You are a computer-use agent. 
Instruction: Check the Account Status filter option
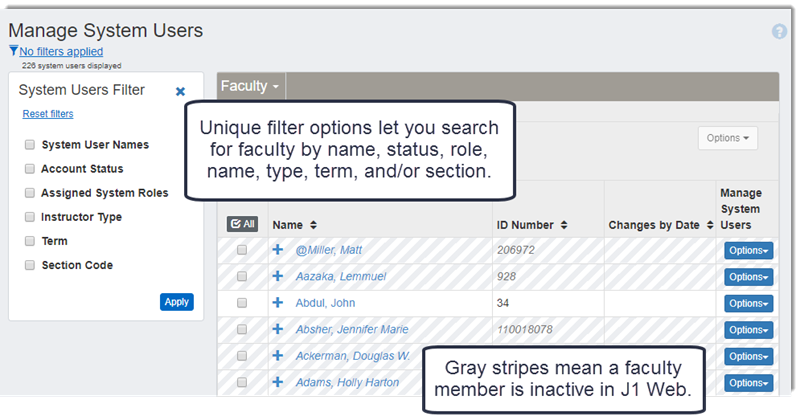[30, 169]
